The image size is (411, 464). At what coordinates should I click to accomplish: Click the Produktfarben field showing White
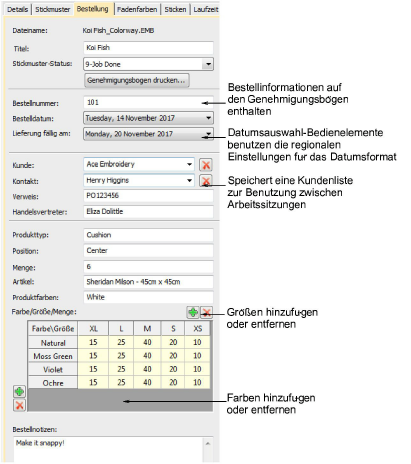[x=148, y=297]
